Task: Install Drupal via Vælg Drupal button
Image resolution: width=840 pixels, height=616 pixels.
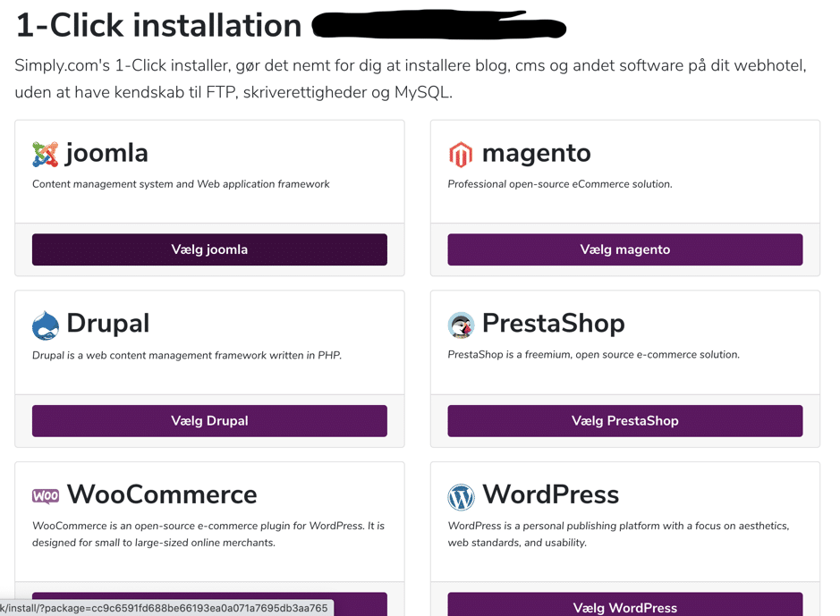Action: pyautogui.click(x=209, y=421)
